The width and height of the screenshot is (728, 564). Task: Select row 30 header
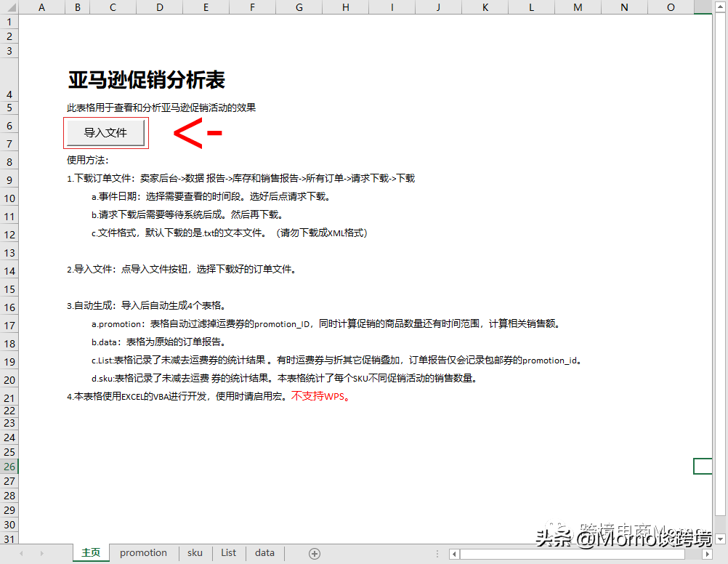point(9,525)
